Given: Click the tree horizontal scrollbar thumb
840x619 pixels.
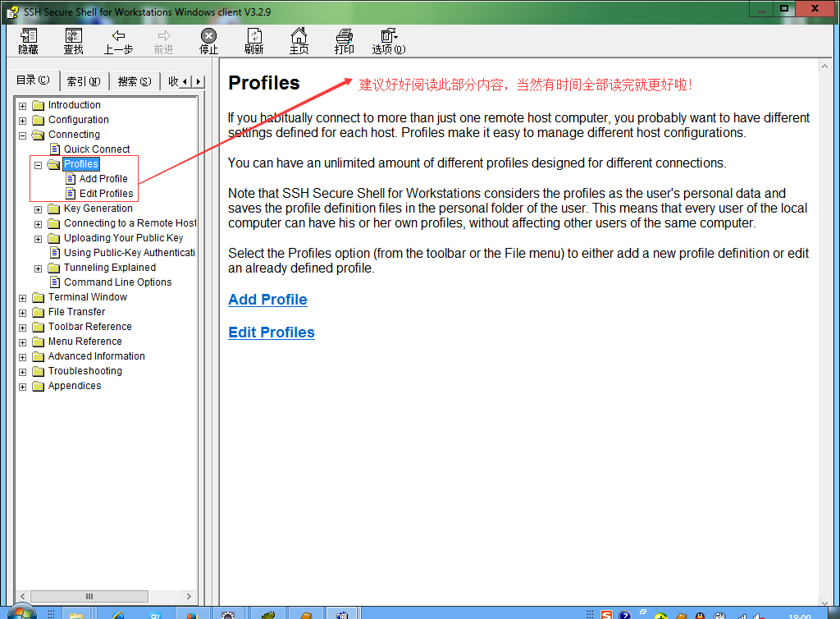Looking at the screenshot, I should click(89, 597).
